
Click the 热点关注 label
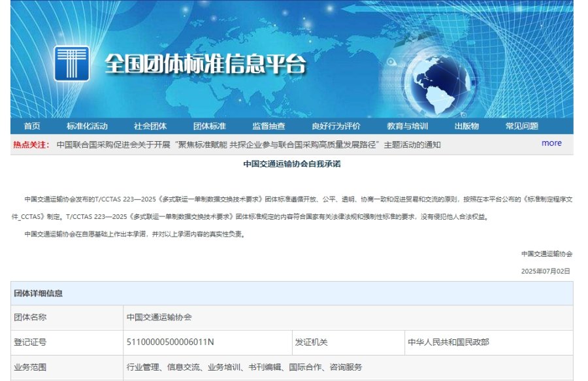[31, 144]
